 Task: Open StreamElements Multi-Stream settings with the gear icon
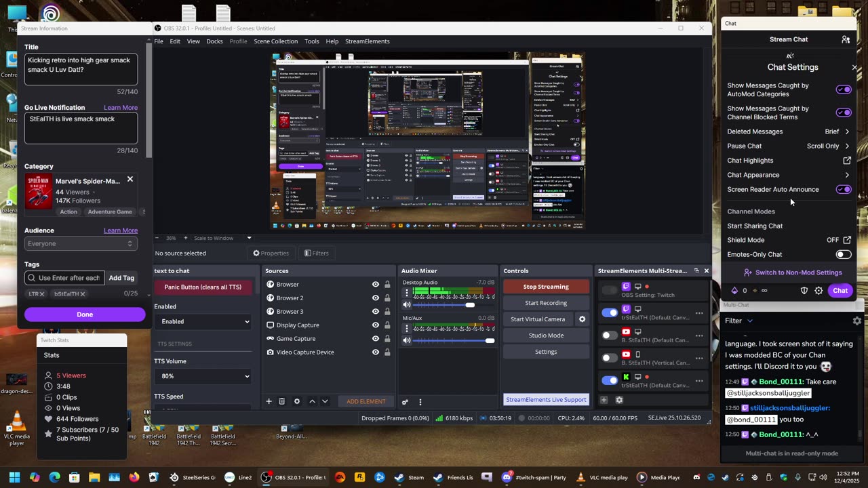click(619, 400)
